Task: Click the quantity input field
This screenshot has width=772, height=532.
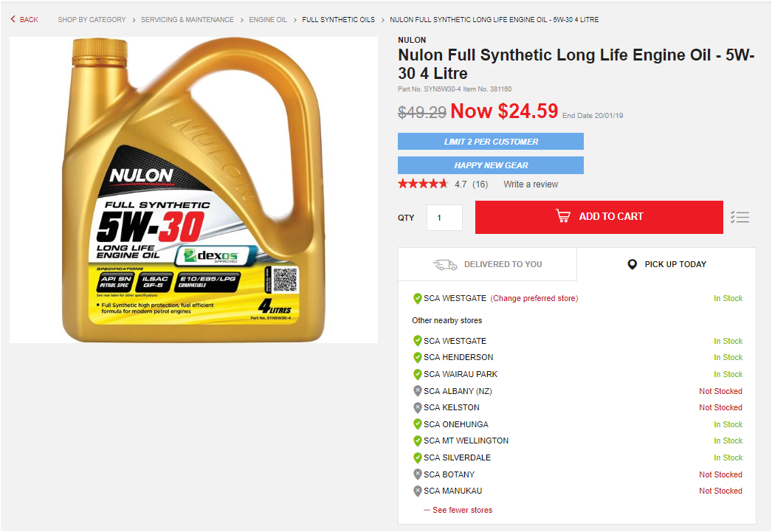Action: click(444, 218)
